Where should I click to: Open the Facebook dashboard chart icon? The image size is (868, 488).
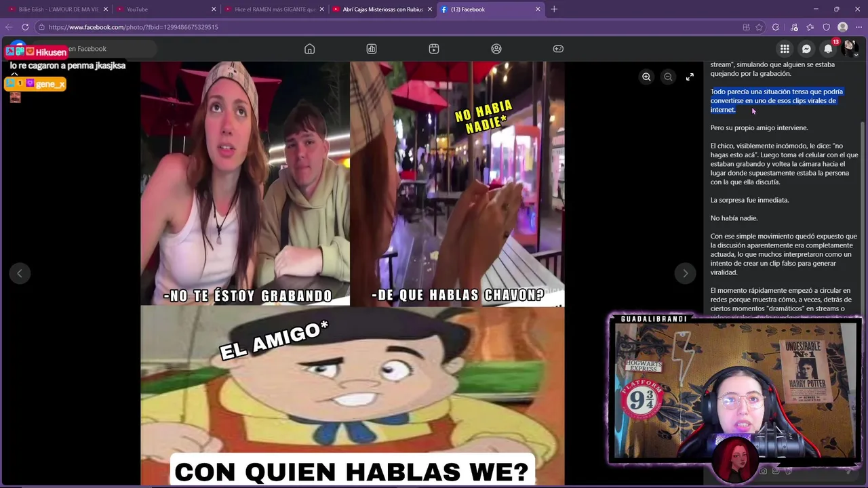[x=372, y=49]
